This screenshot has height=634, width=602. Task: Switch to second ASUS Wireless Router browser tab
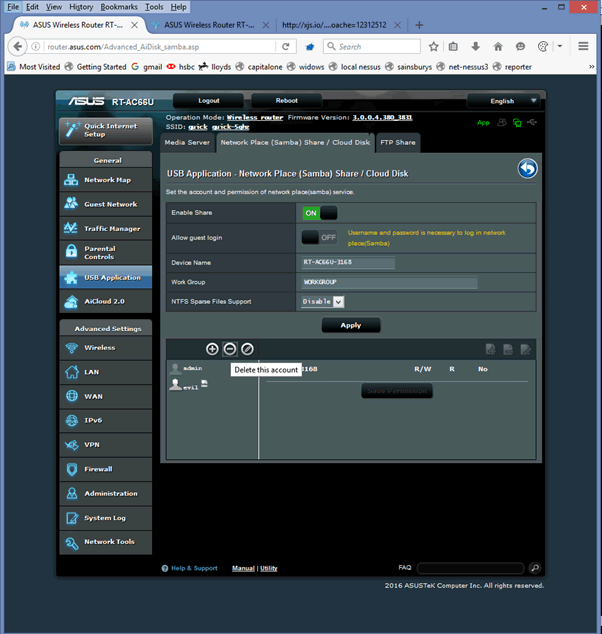(x=209, y=25)
